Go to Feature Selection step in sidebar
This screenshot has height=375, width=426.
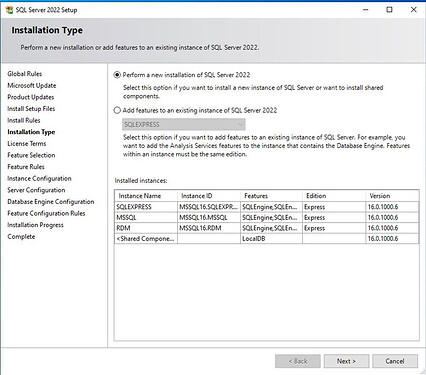(x=31, y=155)
